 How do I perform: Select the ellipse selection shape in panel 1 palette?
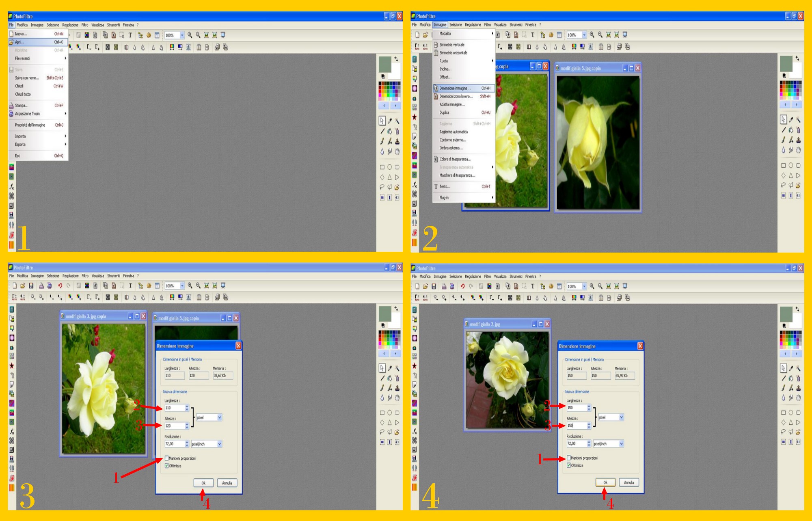[389, 167]
